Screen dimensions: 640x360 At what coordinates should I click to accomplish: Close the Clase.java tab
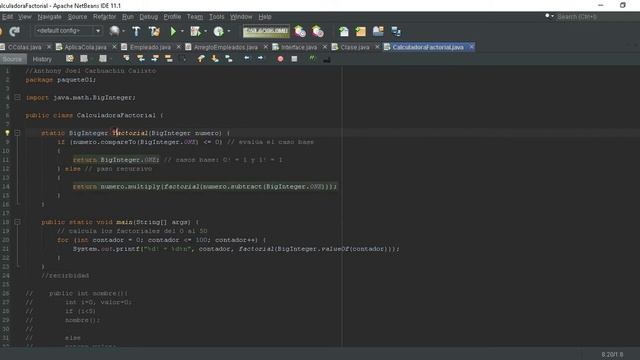(x=377, y=47)
